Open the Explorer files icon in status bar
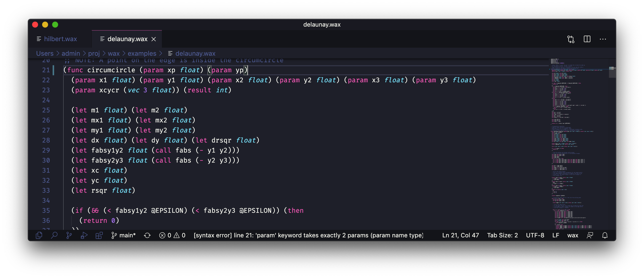The width and height of the screenshot is (644, 278). (x=39, y=235)
